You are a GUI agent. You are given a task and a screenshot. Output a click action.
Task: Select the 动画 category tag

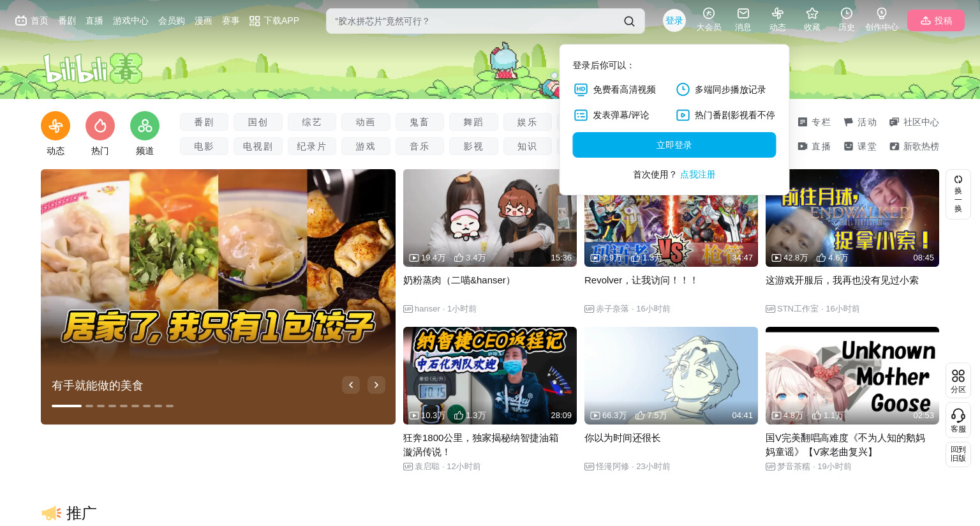coord(366,122)
